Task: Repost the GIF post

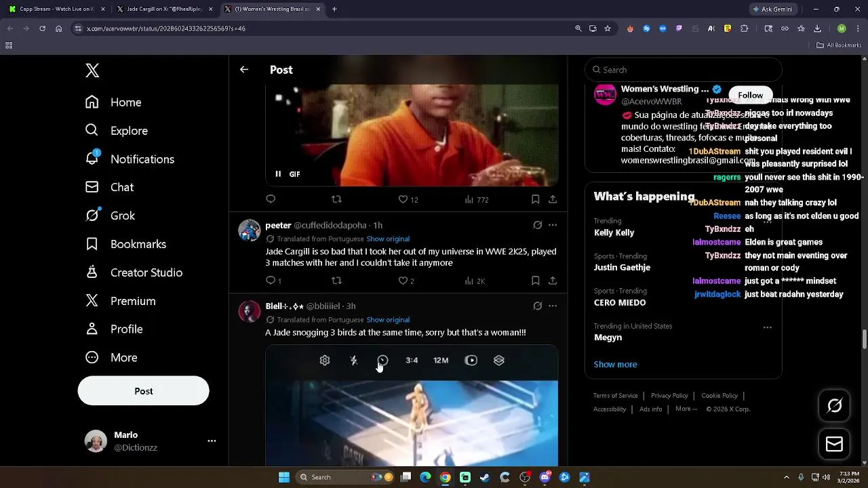Action: 336,199
